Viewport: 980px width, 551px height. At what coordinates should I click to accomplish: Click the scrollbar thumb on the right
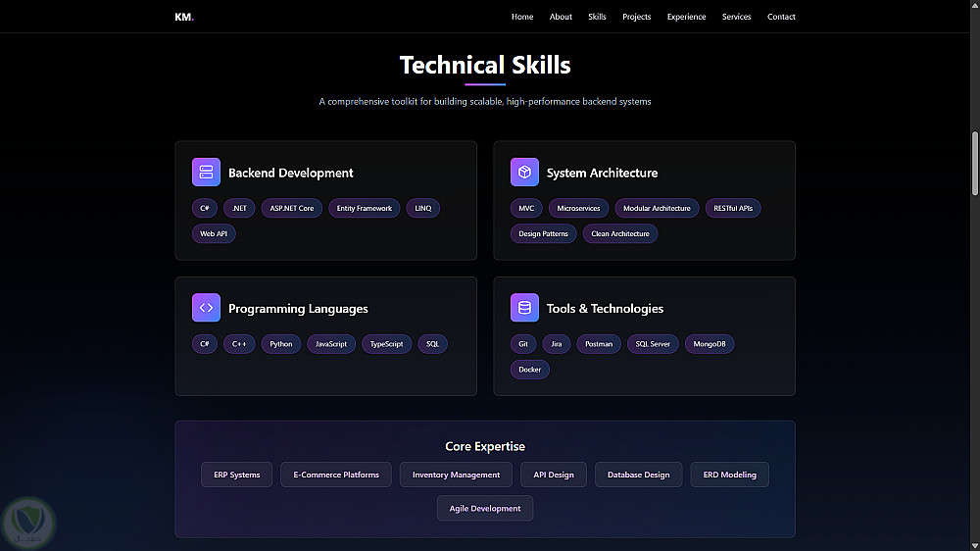(x=974, y=163)
